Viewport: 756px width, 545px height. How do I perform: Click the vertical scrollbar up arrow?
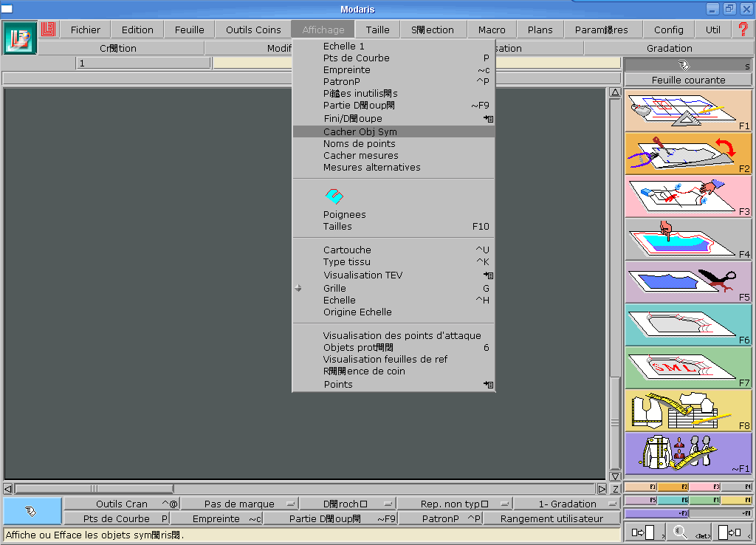[x=615, y=92]
